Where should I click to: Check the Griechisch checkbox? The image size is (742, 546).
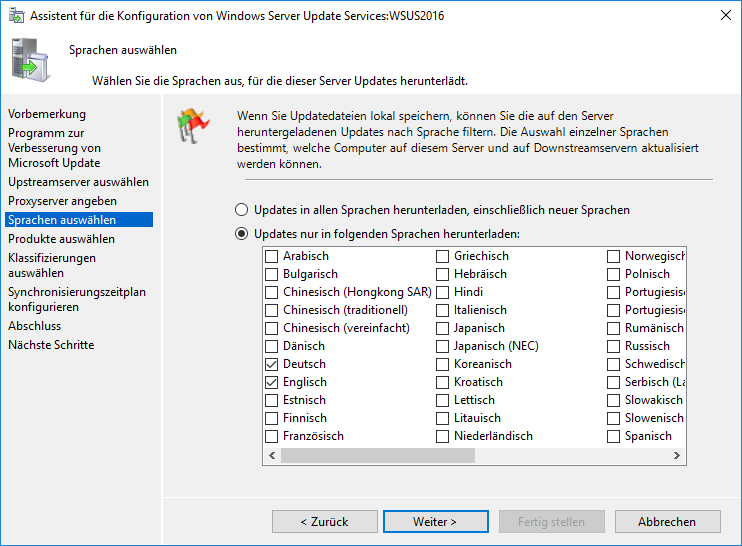(442, 256)
